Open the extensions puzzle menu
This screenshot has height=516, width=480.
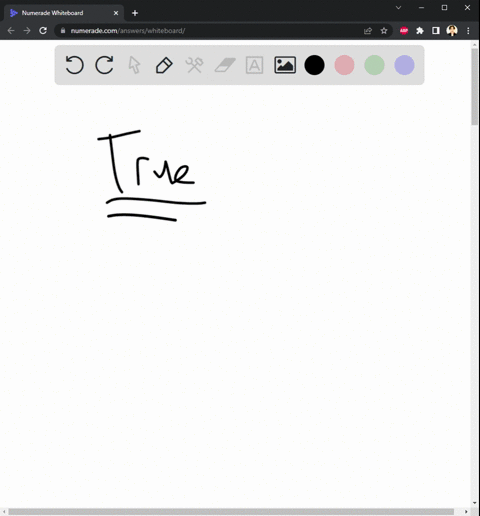tap(420, 31)
